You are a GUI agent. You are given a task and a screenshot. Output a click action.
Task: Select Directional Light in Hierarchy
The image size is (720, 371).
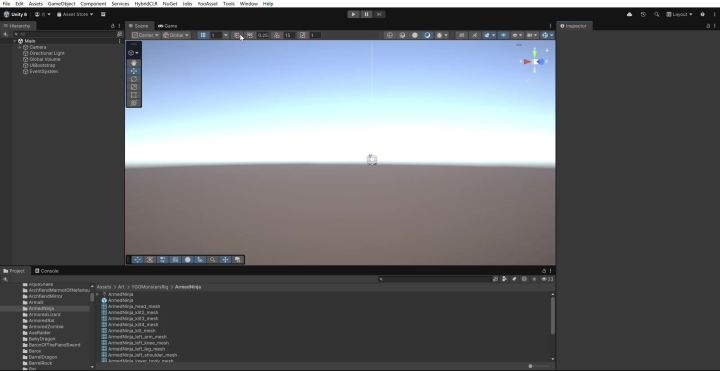pyautogui.click(x=47, y=53)
